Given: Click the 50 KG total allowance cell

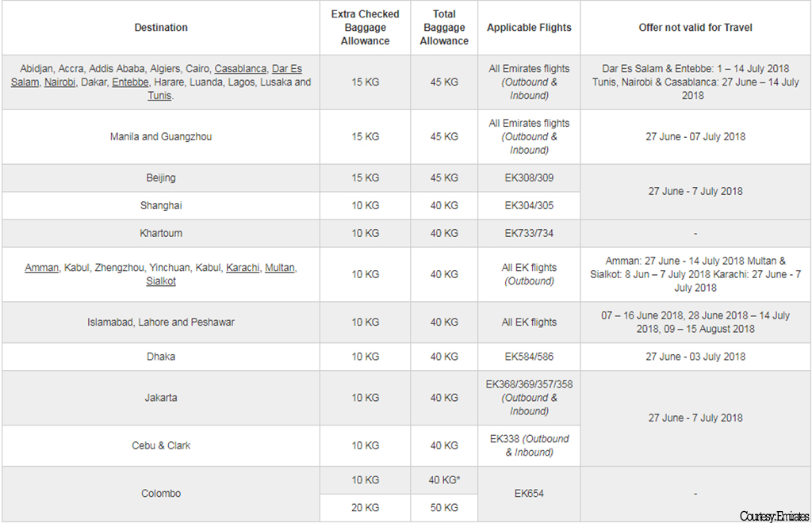Looking at the screenshot, I should [x=444, y=508].
